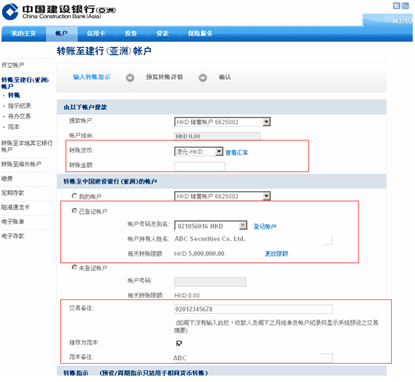
Task: Open 开立帐户 in the sidebar
Action: 13,65
